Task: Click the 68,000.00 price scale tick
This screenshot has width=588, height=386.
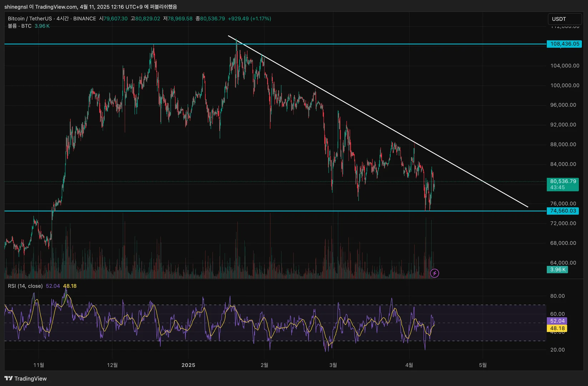Action: click(563, 243)
